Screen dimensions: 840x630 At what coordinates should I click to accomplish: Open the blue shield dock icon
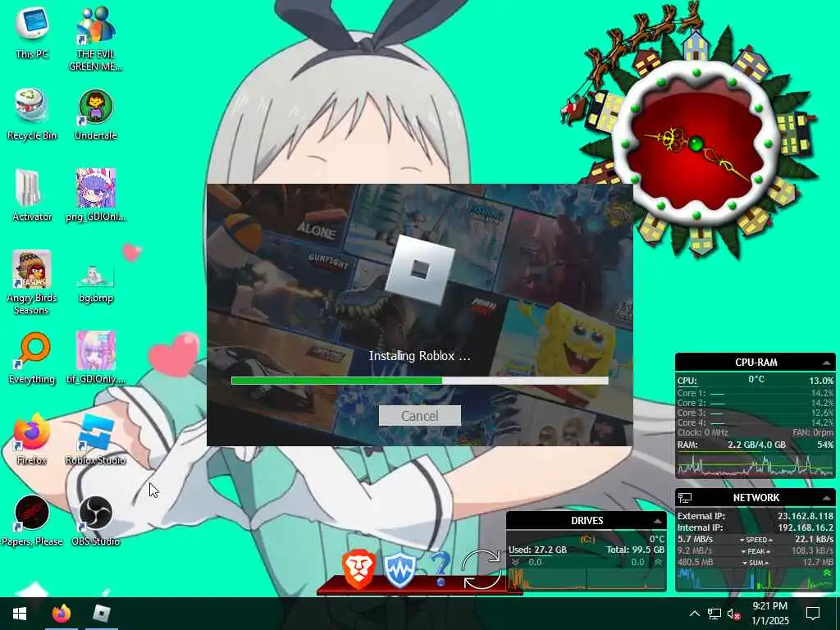point(399,571)
